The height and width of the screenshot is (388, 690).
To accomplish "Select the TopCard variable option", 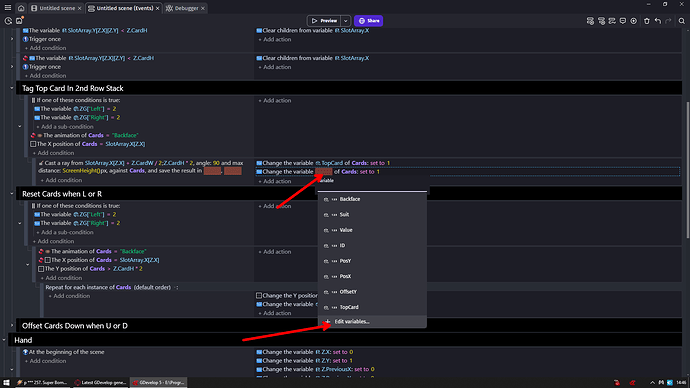I will tap(372, 307).
